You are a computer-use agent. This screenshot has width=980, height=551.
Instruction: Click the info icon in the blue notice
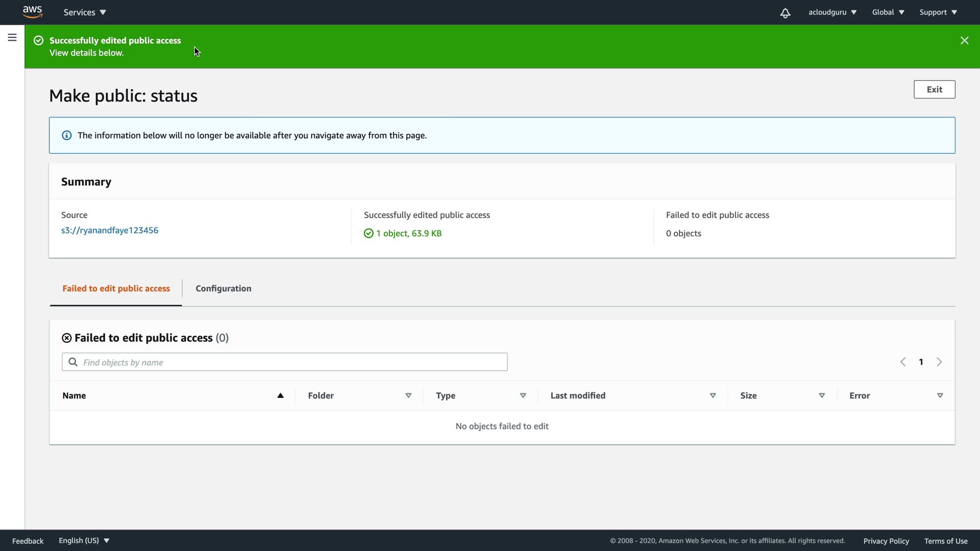click(x=67, y=135)
